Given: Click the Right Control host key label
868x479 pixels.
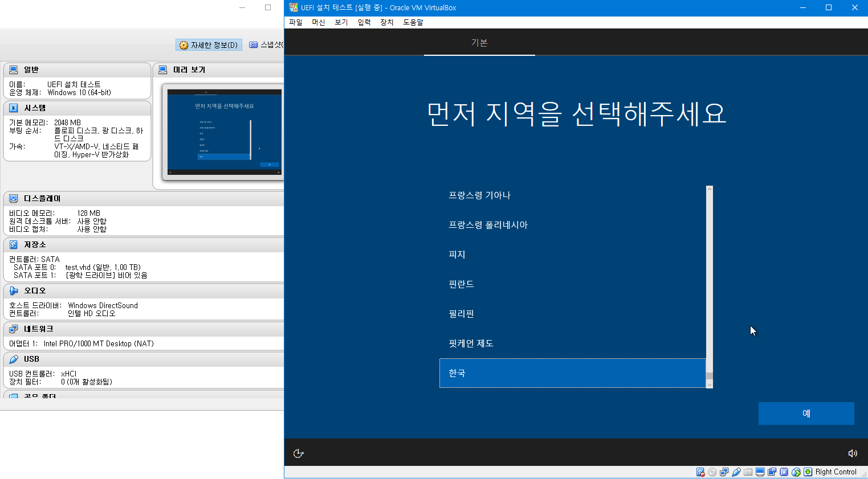Looking at the screenshot, I should [836, 472].
